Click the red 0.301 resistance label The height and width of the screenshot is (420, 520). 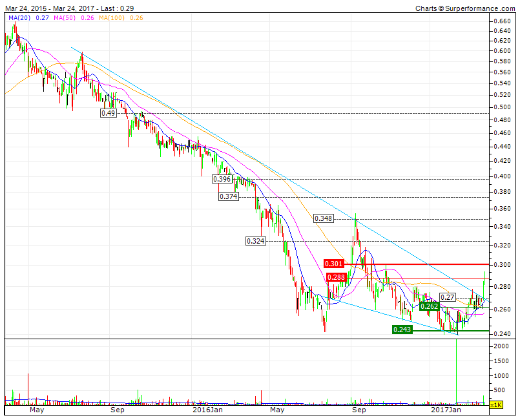[x=333, y=264]
